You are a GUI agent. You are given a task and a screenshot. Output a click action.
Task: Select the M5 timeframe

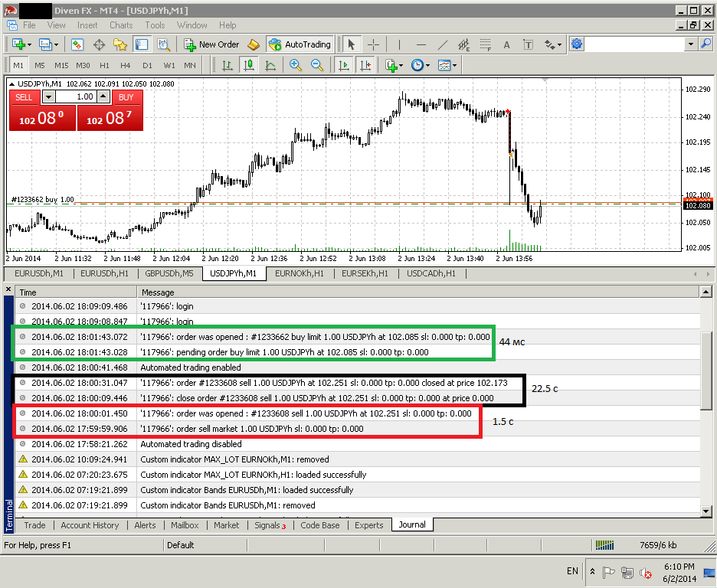coord(40,65)
